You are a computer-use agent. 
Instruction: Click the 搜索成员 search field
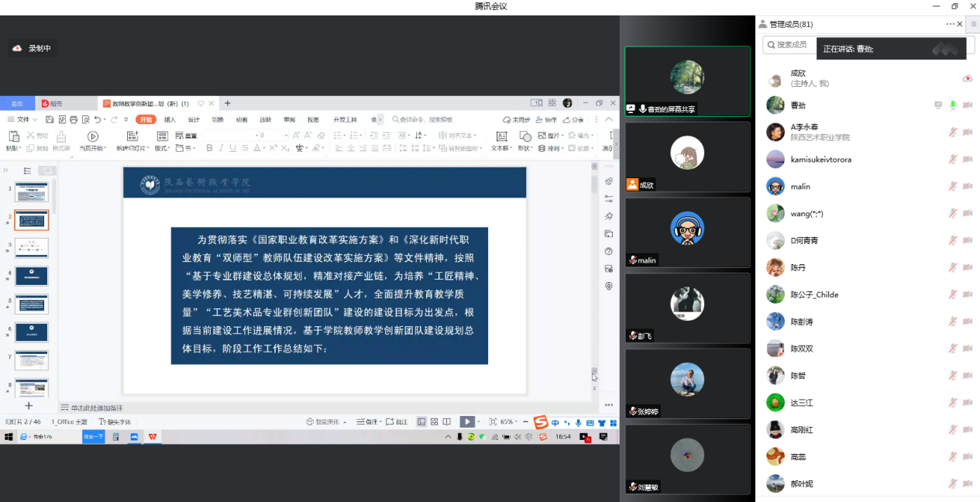click(x=790, y=45)
